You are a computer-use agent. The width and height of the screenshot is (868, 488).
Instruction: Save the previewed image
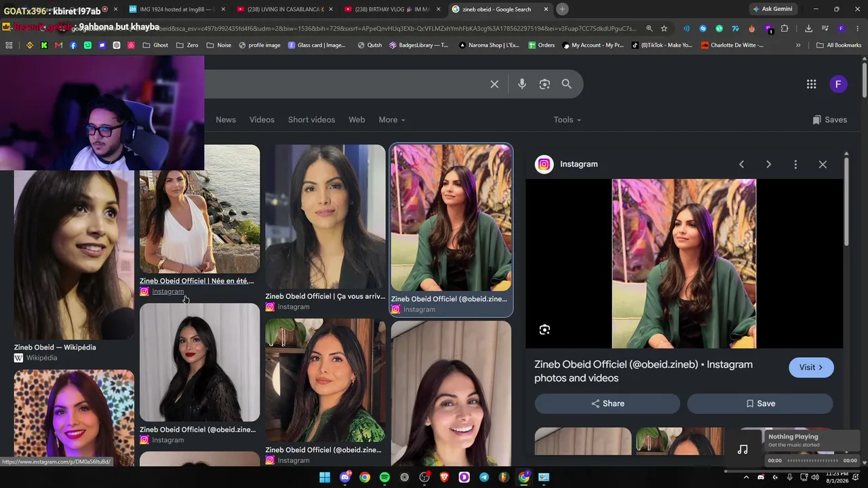click(760, 403)
